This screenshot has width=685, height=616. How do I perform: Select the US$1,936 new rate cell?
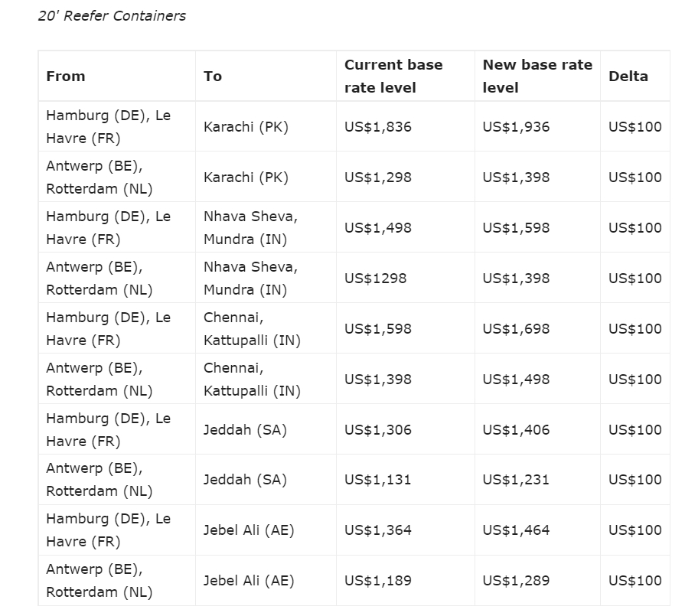coord(516,127)
